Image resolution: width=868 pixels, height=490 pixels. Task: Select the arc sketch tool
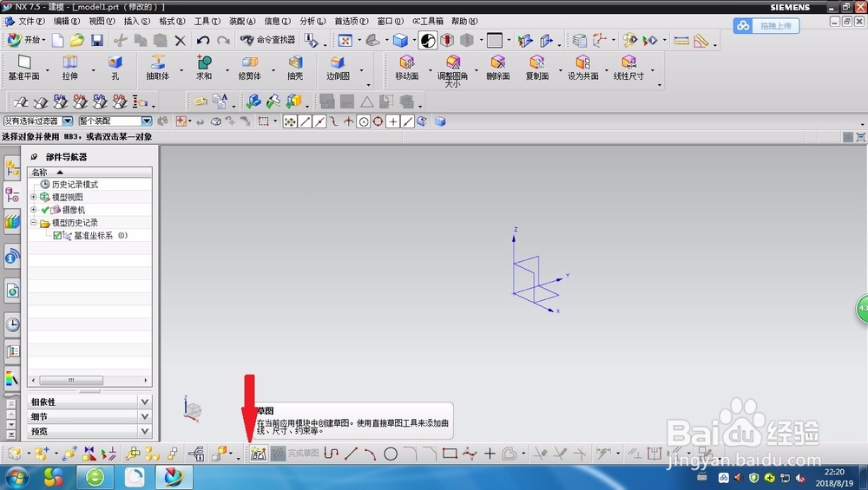pyautogui.click(x=371, y=454)
